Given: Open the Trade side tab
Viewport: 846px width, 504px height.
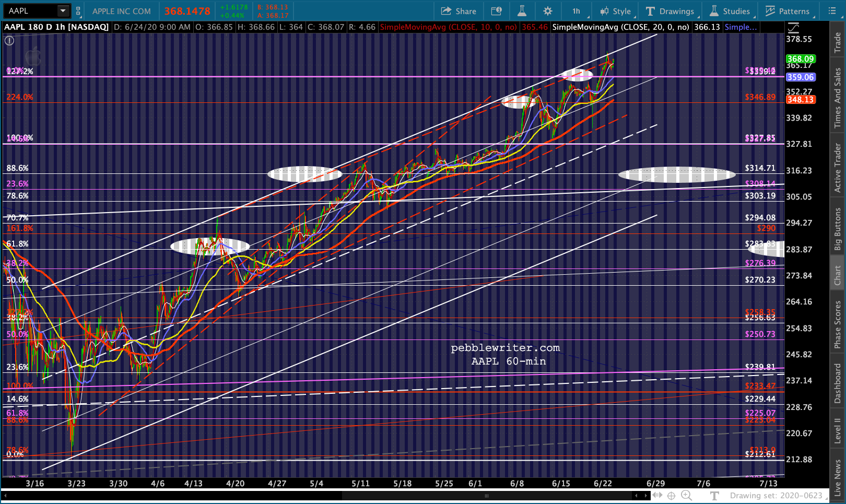Looking at the screenshot, I should pos(838,42).
